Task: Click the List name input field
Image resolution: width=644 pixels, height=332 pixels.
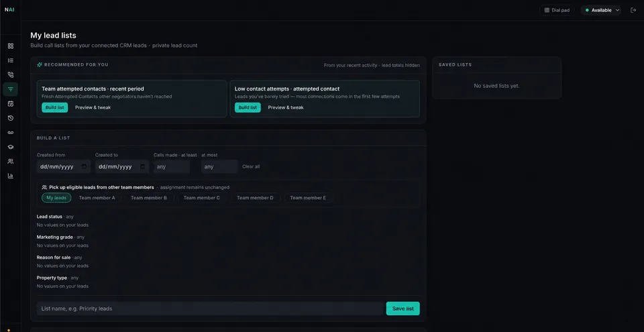Action: pyautogui.click(x=210, y=309)
